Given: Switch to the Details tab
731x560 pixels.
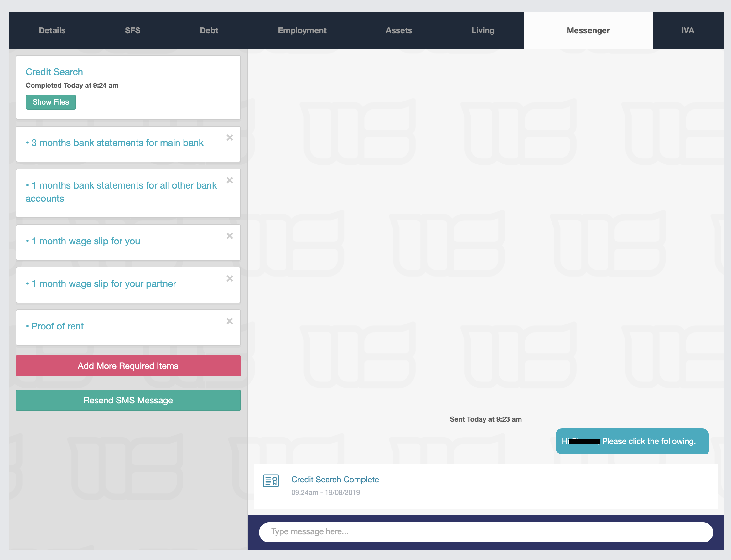Looking at the screenshot, I should (52, 30).
